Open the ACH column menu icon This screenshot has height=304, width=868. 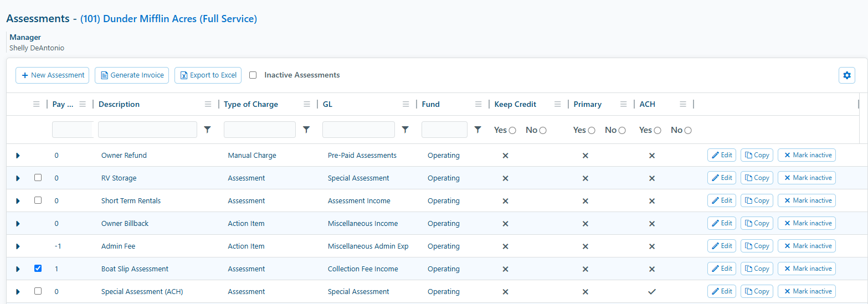tap(683, 104)
